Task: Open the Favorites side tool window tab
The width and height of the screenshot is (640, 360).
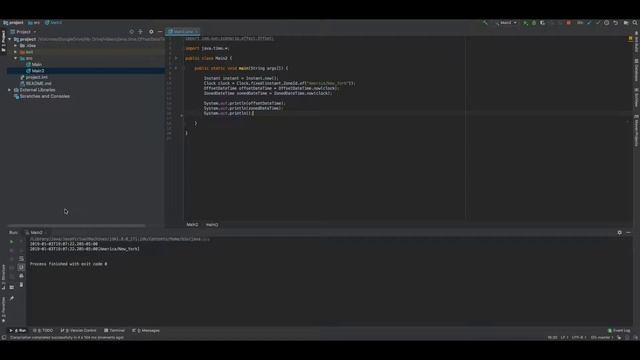Action: pyautogui.click(x=3, y=309)
